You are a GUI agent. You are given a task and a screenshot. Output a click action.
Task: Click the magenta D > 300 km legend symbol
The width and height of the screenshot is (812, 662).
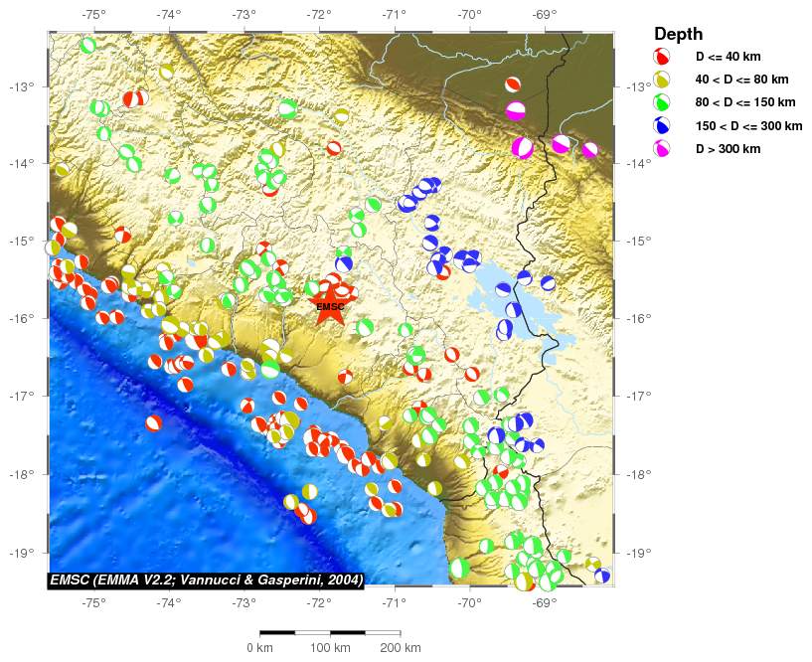661,148
